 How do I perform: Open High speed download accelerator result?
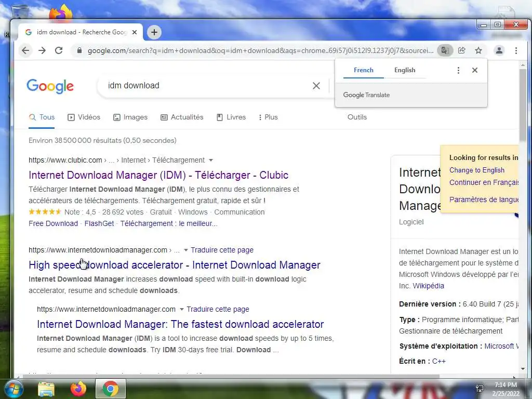(x=175, y=265)
